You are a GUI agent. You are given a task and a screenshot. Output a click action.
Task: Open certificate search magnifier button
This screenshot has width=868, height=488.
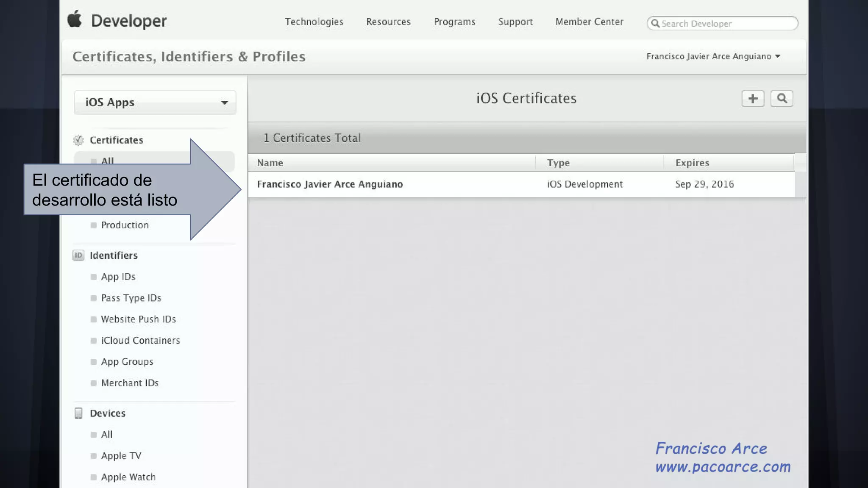point(782,99)
